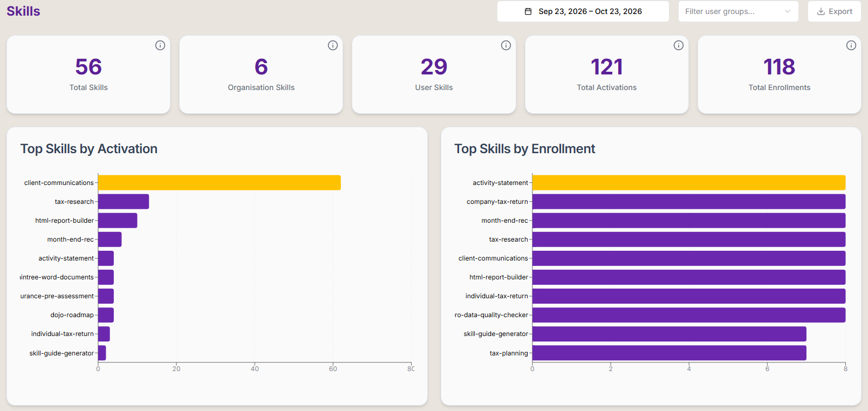Click the "Top Skills by Enrollment" heading
This screenshot has height=411, width=868.
525,149
